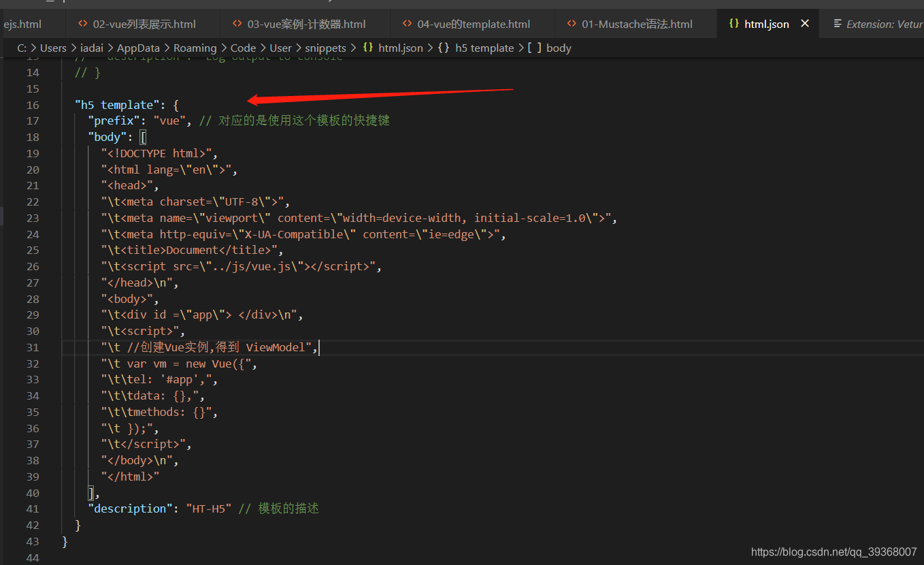Open the CSDN blog link
Screen dimensions: 924x565
[x=833, y=551]
